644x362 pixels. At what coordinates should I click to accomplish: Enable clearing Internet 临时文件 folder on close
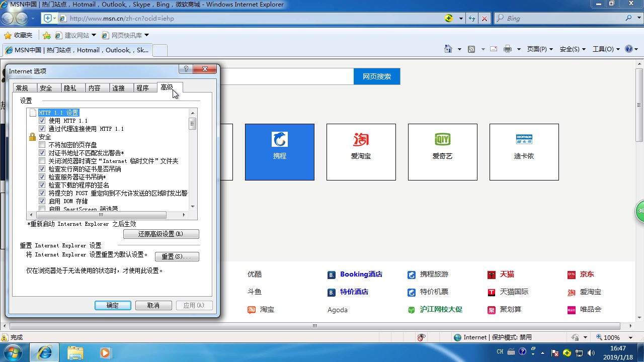(42, 161)
